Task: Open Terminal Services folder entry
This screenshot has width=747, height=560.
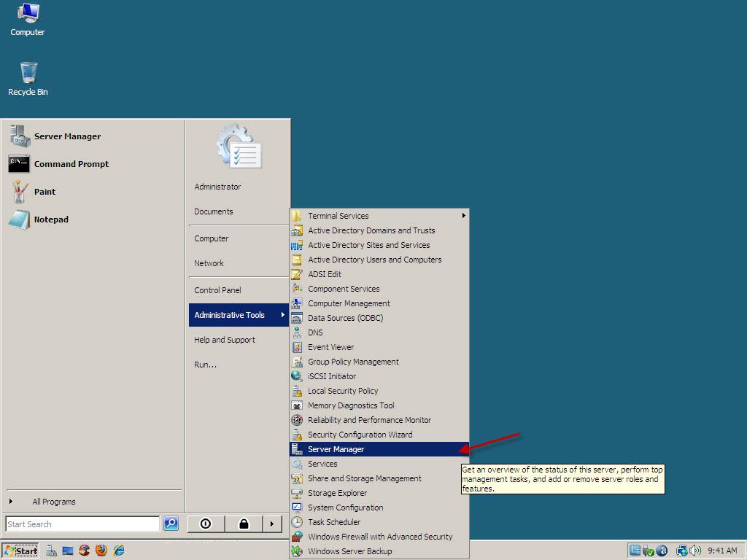Action: (379, 216)
